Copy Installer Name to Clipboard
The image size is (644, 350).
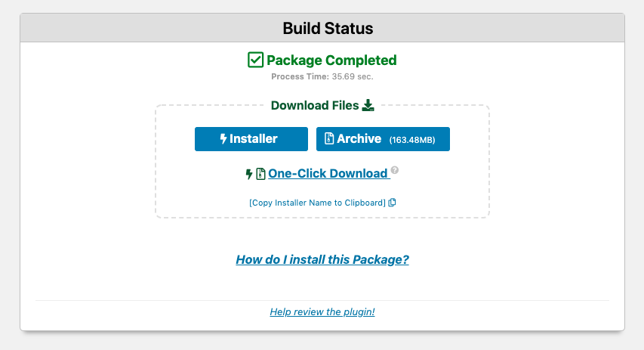coord(318,203)
